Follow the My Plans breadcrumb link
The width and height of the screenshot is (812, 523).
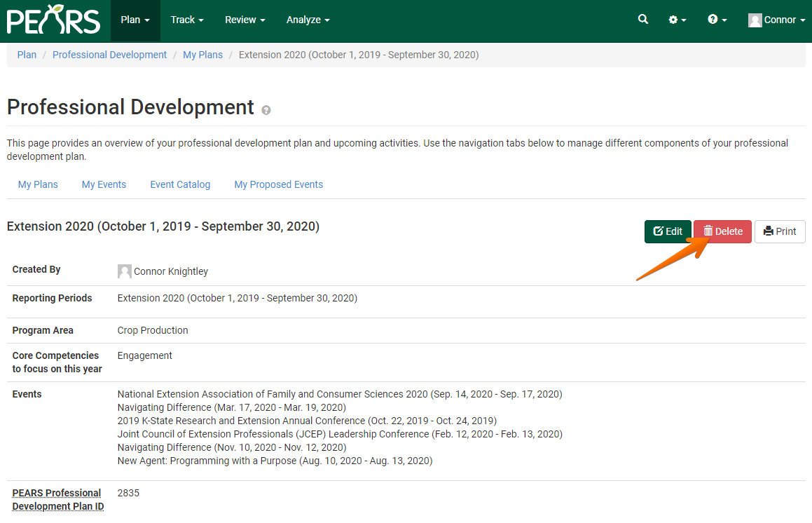(x=202, y=54)
